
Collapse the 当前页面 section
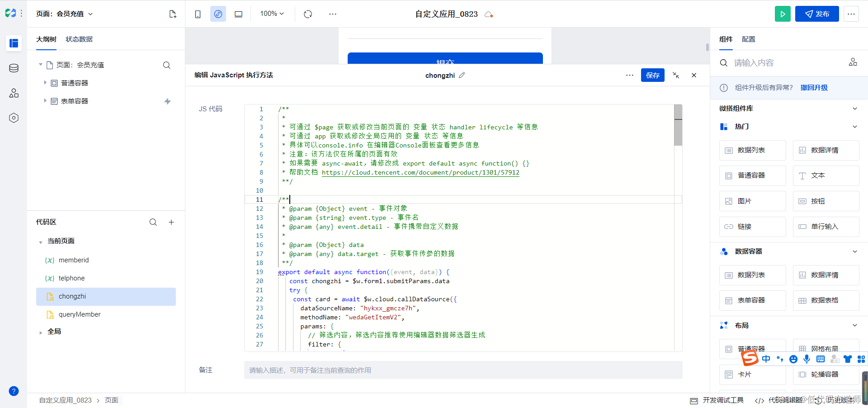[x=41, y=242]
